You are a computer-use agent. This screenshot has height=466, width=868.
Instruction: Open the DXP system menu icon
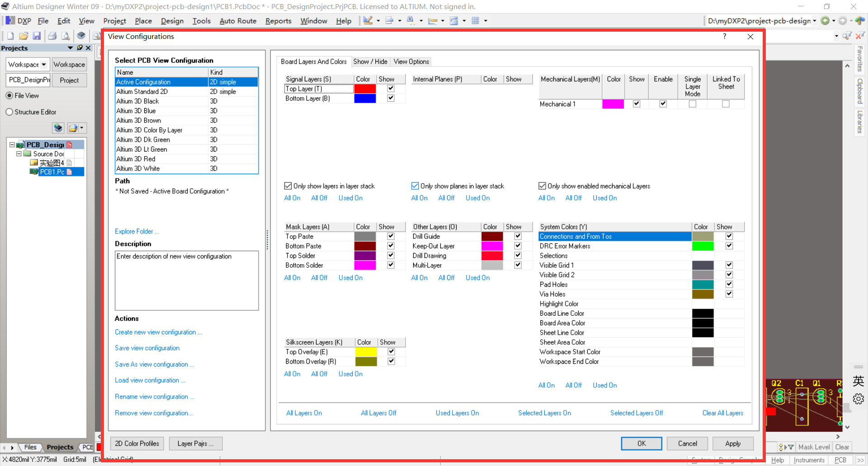(10, 21)
